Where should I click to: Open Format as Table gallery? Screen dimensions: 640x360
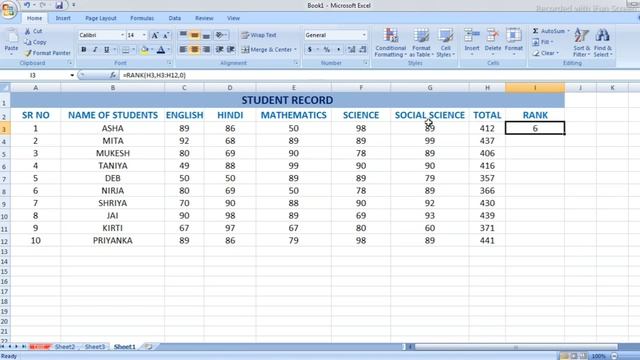click(421, 42)
